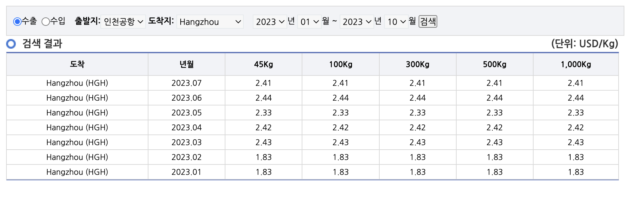Screen dimensions: 644x198
Task: Click the 검색 결과 heading
Action: (x=42, y=44)
